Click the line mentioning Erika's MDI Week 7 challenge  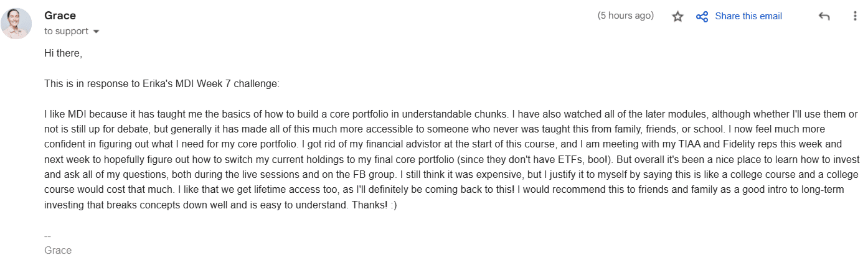(x=163, y=83)
